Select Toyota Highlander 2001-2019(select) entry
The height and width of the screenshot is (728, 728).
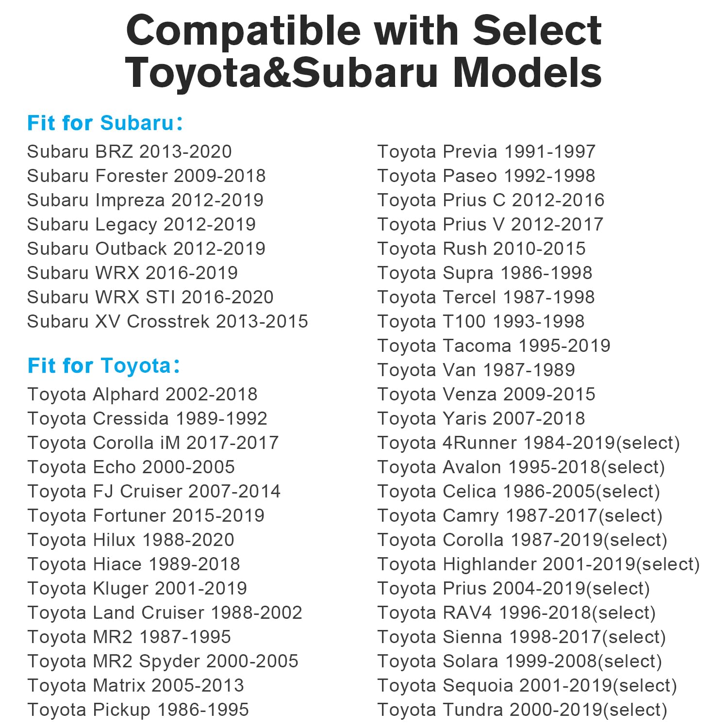tap(539, 564)
